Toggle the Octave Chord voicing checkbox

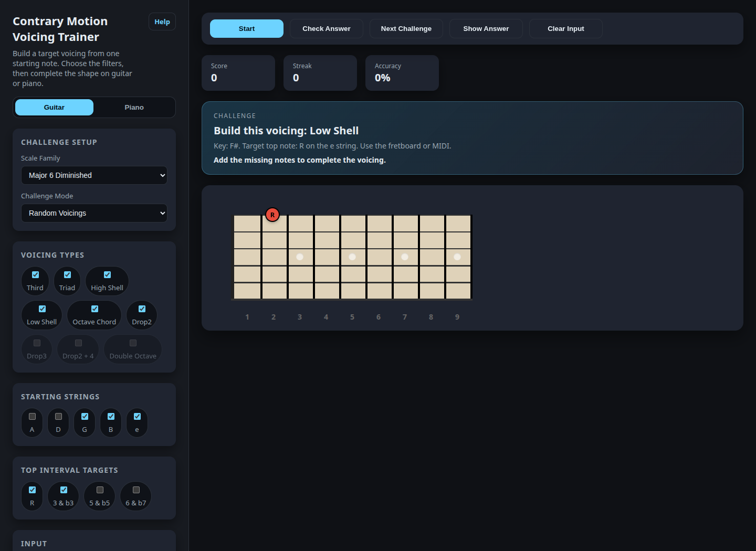[94, 309]
